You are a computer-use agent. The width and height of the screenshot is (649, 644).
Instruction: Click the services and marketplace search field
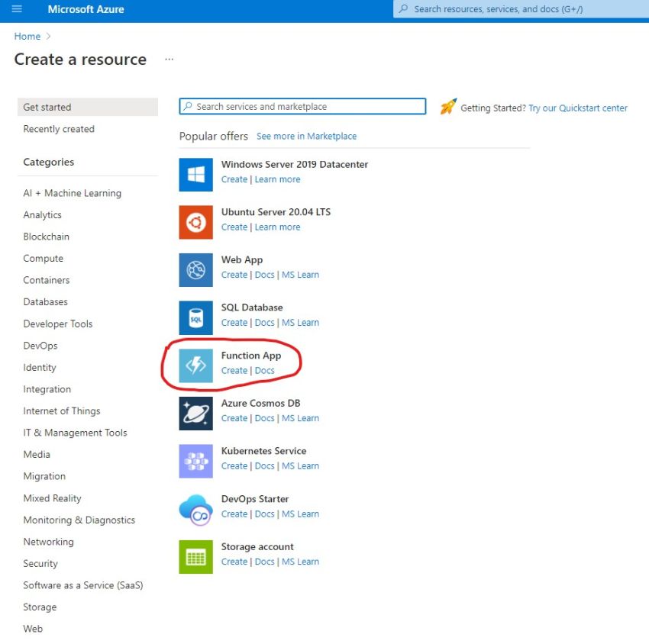302,106
